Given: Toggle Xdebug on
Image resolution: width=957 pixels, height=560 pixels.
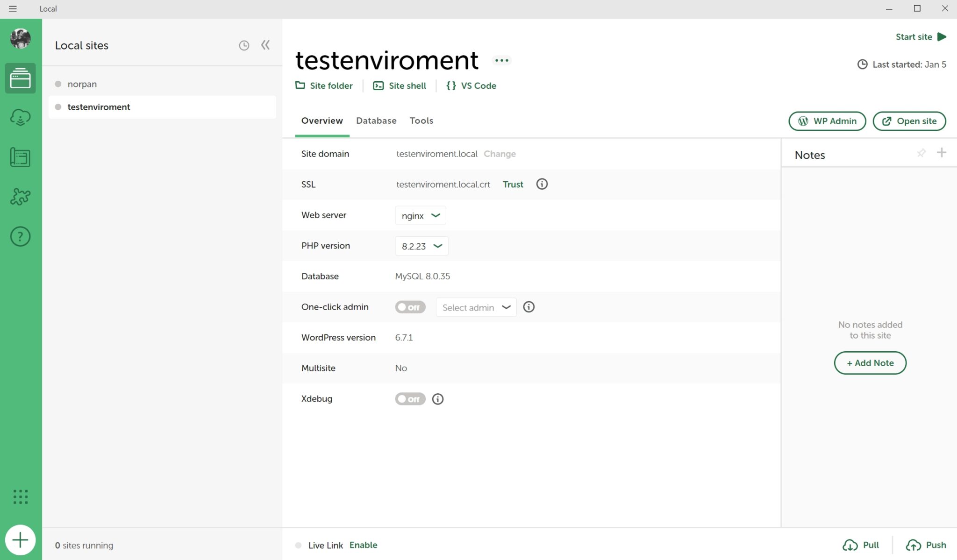Looking at the screenshot, I should [x=410, y=399].
